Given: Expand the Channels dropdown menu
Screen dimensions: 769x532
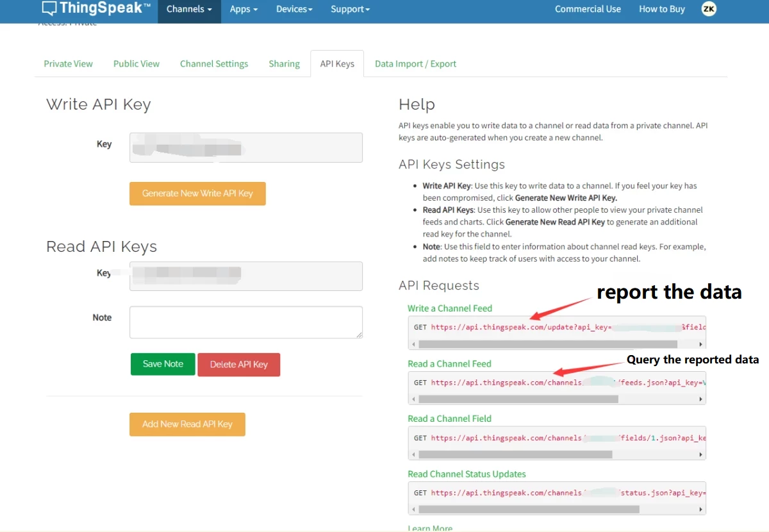Looking at the screenshot, I should point(189,9).
